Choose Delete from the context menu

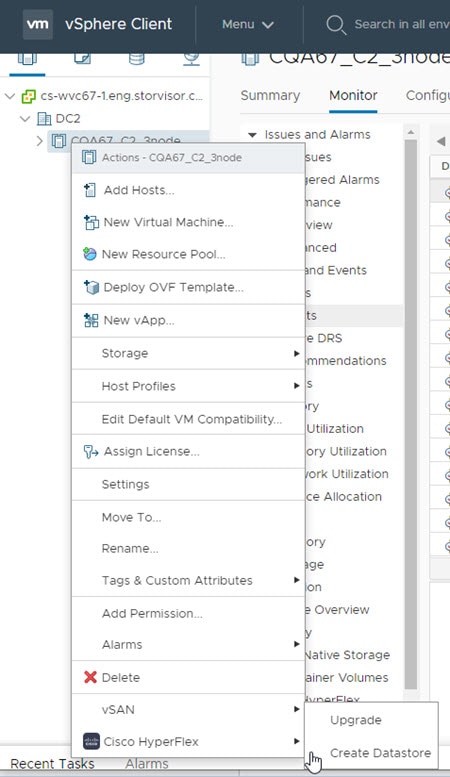pyautogui.click(x=188, y=677)
